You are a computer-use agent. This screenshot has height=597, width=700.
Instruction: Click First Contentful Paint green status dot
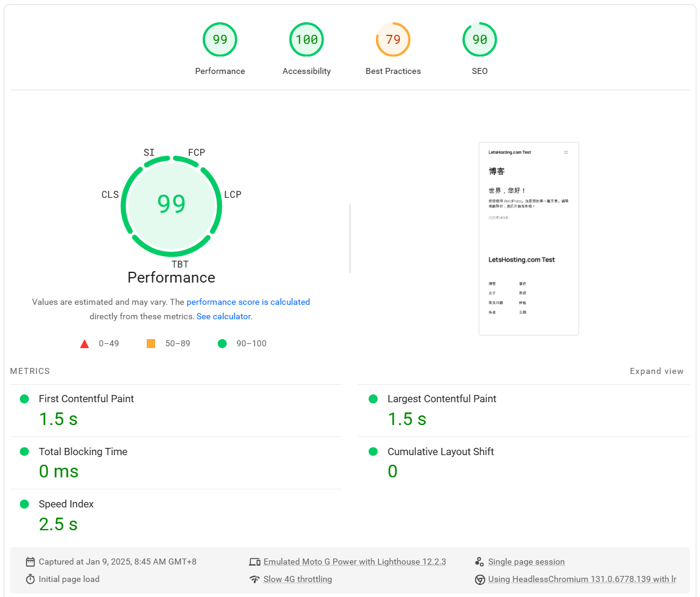click(25, 399)
